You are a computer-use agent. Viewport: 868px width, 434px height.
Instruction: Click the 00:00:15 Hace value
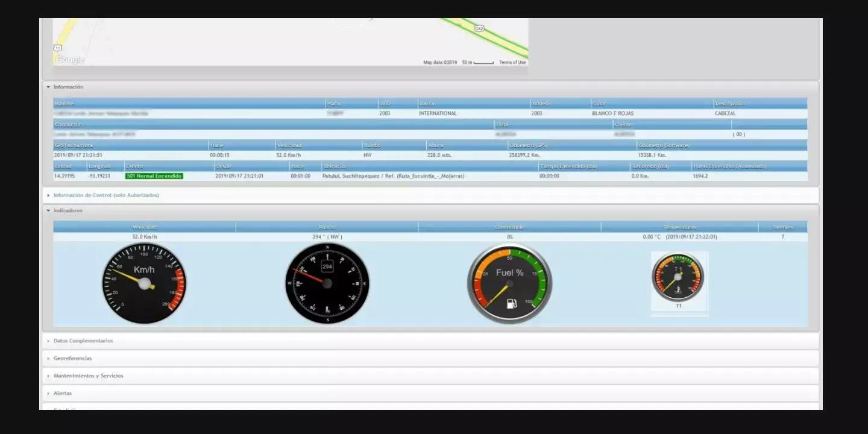[219, 155]
